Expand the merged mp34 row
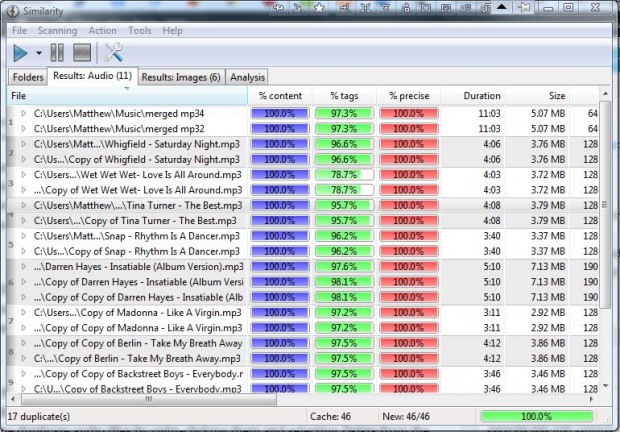The height and width of the screenshot is (432, 620). pos(23,113)
